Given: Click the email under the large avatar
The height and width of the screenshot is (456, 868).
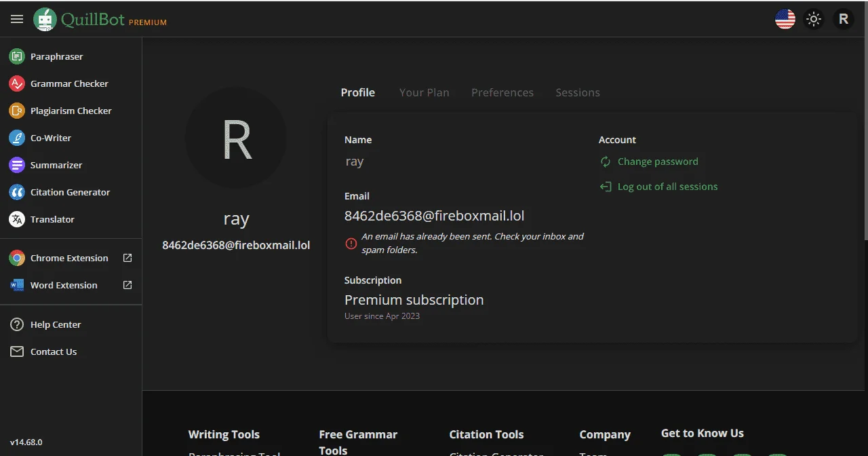Looking at the screenshot, I should click(236, 245).
